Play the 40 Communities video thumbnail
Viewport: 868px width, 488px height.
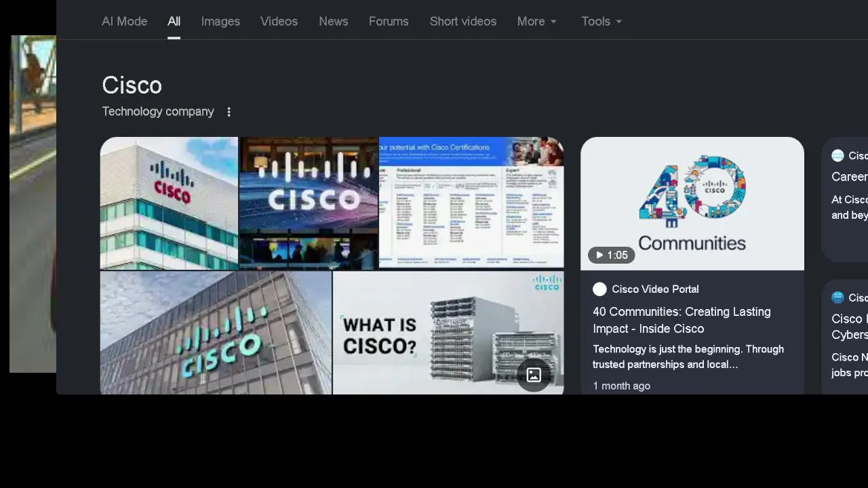point(692,203)
